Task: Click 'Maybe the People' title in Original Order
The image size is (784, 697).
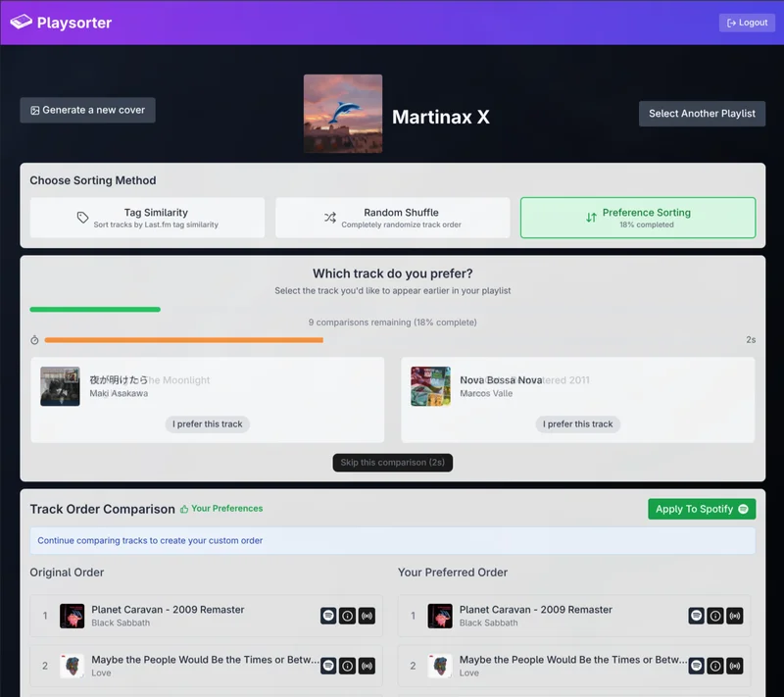Action: point(205,660)
